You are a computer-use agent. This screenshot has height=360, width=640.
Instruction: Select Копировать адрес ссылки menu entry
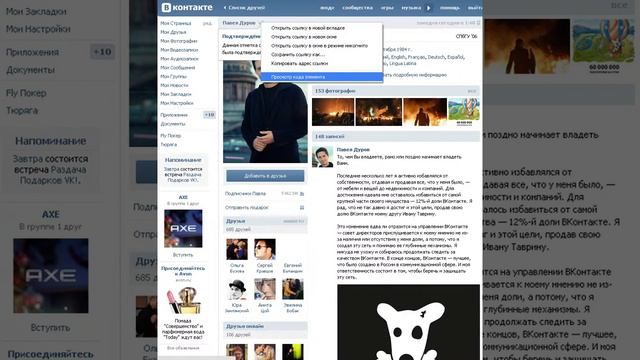pos(322,63)
